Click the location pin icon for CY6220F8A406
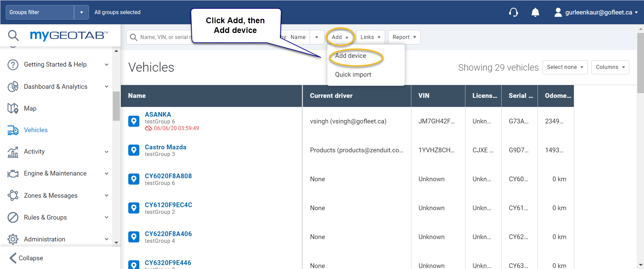Viewport: 644px width, 269px height. tap(134, 237)
